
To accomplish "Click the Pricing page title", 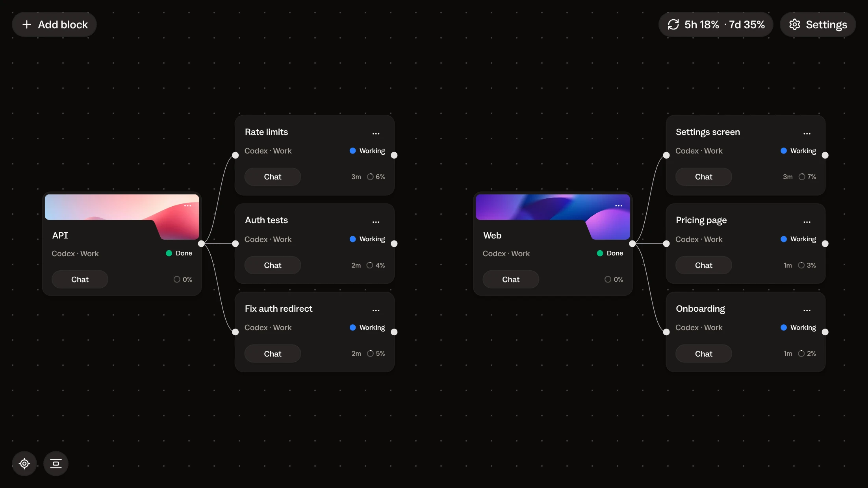I will pos(701,220).
